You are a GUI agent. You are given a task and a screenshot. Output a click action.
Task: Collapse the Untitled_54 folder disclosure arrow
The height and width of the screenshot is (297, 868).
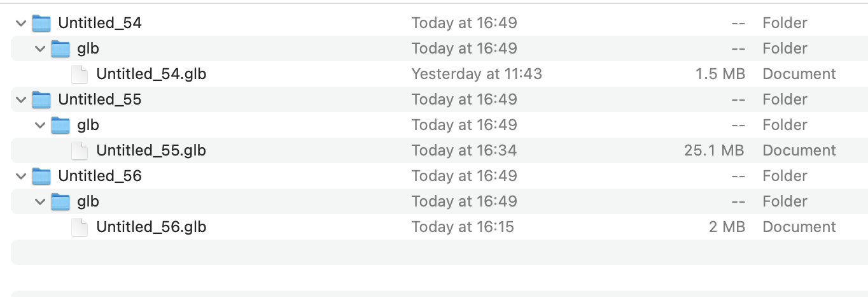tap(21, 24)
